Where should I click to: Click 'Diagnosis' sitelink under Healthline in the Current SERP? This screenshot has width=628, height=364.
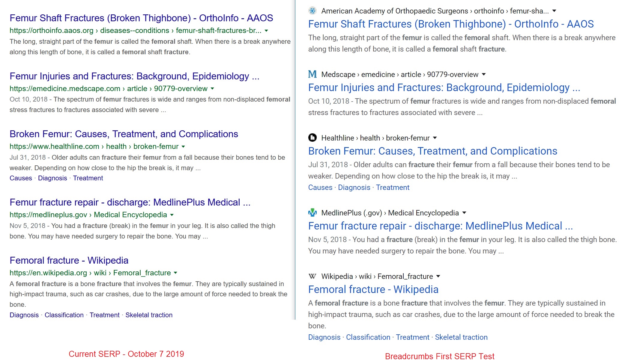point(52,178)
